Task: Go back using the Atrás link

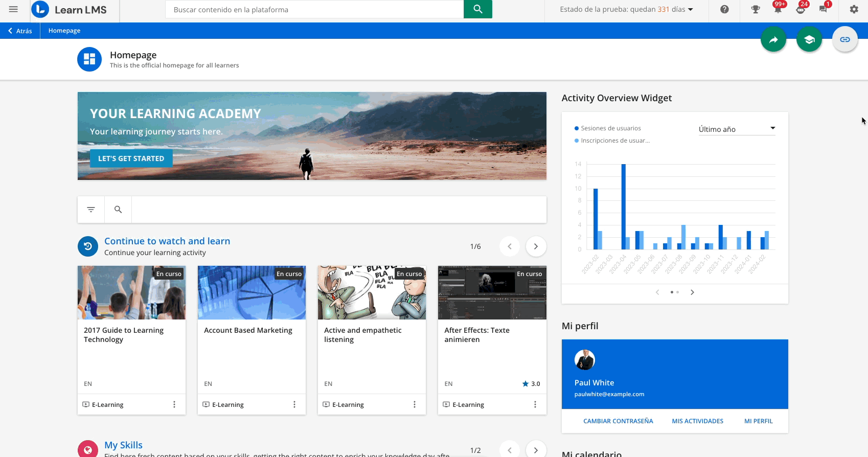Action: pyautogui.click(x=20, y=31)
